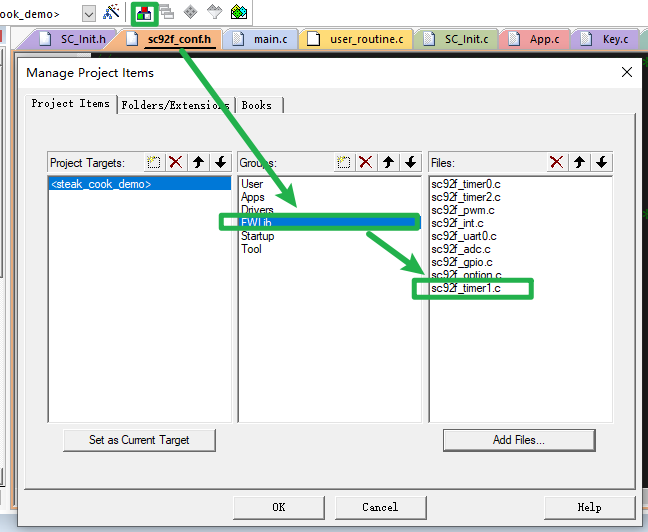Screen dimensions: 648x532
Task: Switch to the Project Items tab
Action: click(71, 103)
